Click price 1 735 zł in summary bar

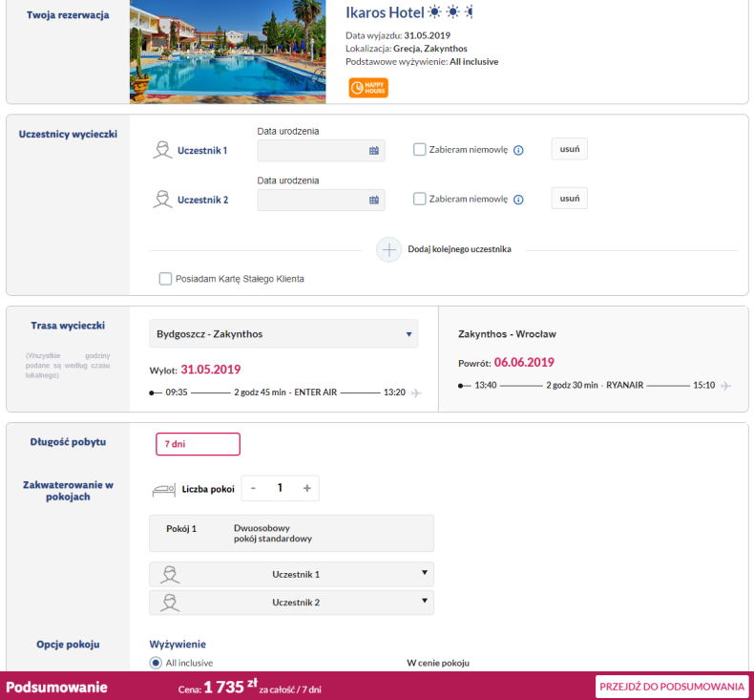(230, 687)
